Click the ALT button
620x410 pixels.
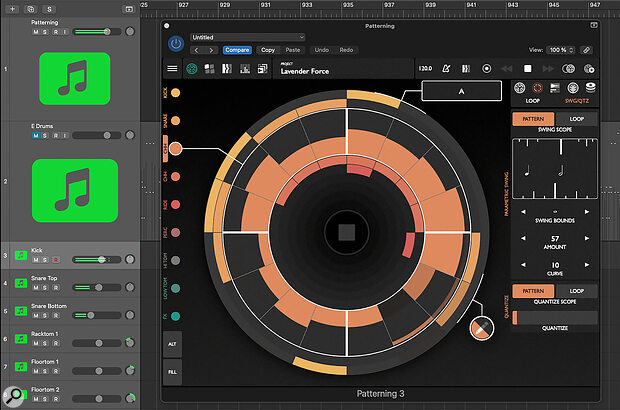click(172, 343)
